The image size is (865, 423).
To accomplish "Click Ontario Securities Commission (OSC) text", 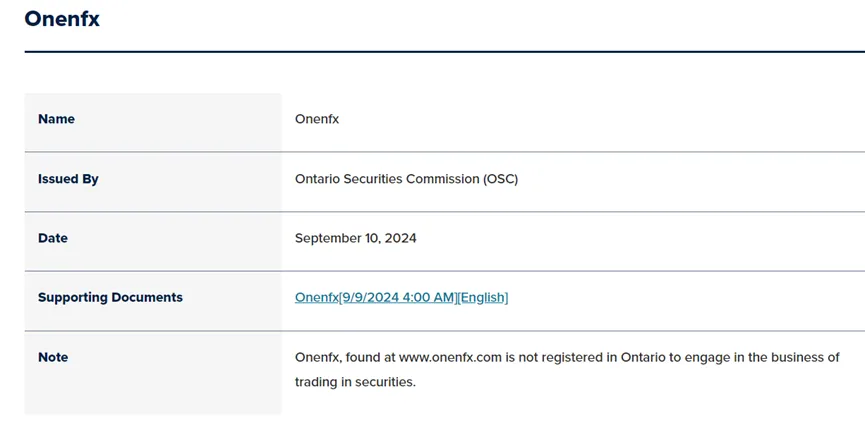I will 407,179.
